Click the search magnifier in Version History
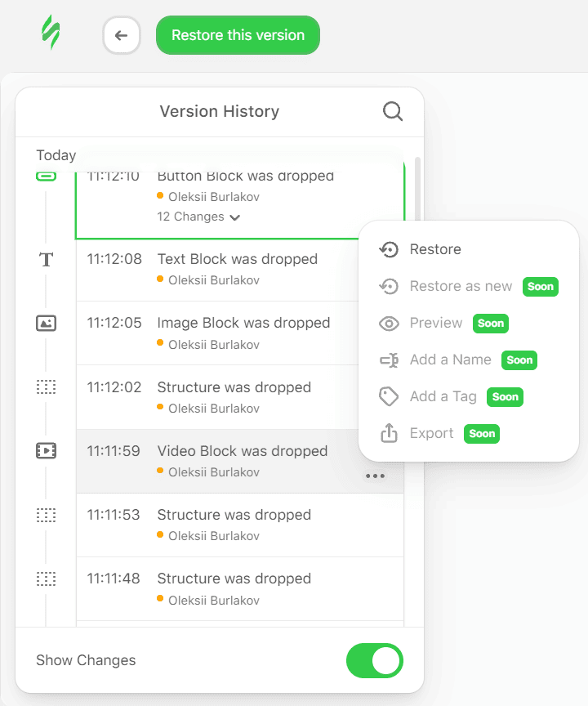 point(393,111)
